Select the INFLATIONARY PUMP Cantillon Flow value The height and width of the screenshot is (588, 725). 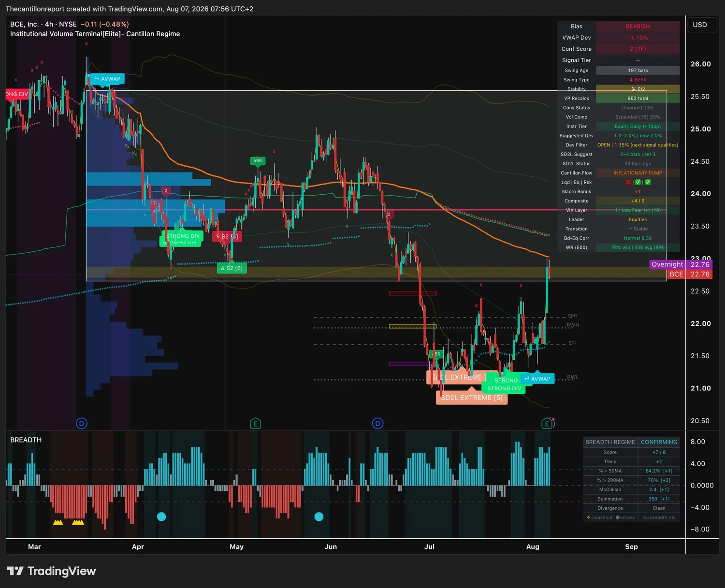pyautogui.click(x=638, y=173)
